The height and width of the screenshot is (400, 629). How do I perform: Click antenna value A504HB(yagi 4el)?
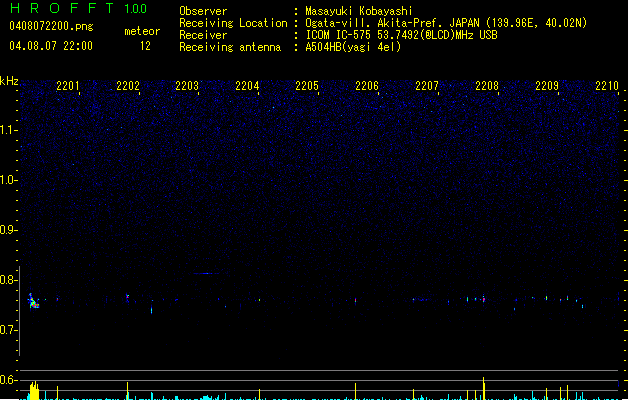353,47
